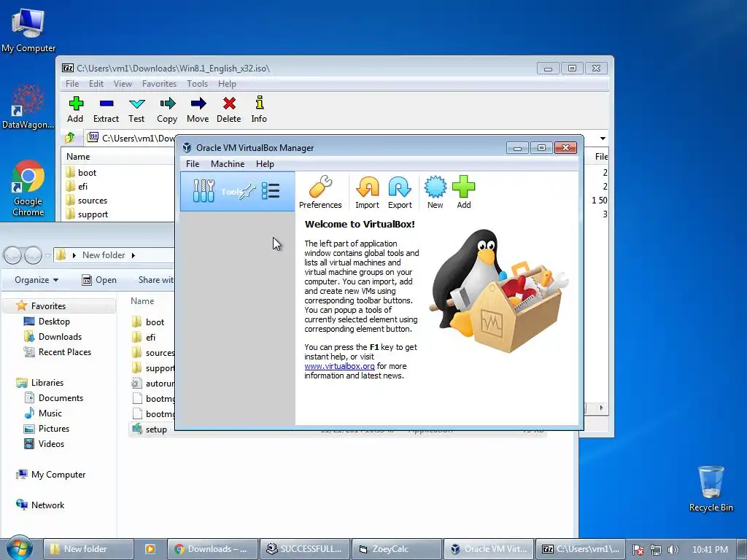Open View menu in 7-Zip window

pyautogui.click(x=123, y=84)
